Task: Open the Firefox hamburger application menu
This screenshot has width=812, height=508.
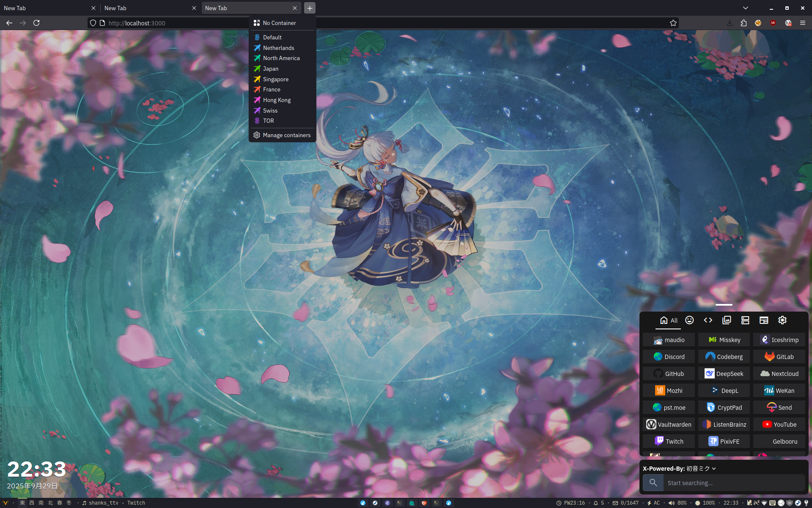Action: [x=802, y=23]
